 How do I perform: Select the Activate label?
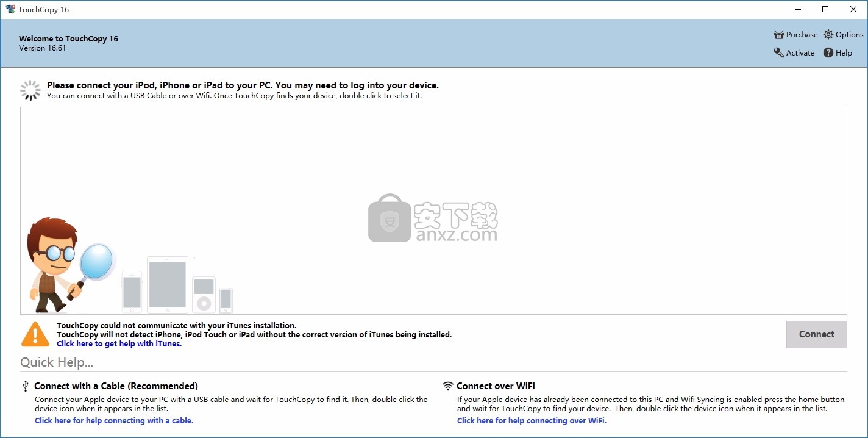click(x=800, y=53)
